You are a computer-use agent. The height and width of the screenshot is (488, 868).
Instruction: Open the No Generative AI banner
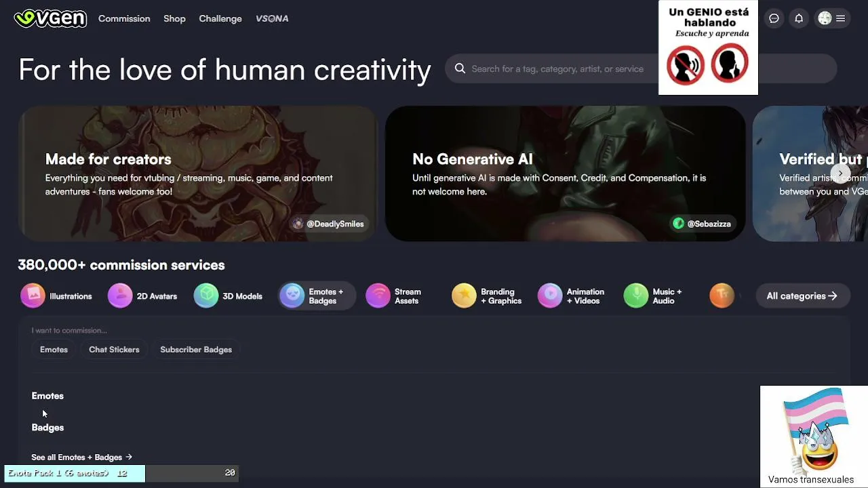[x=566, y=174]
